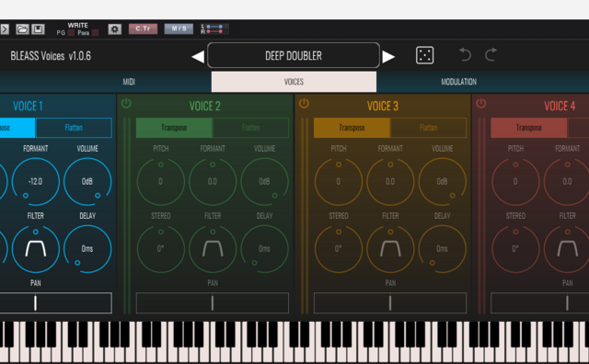Click the save floppy disk icon

point(38,29)
